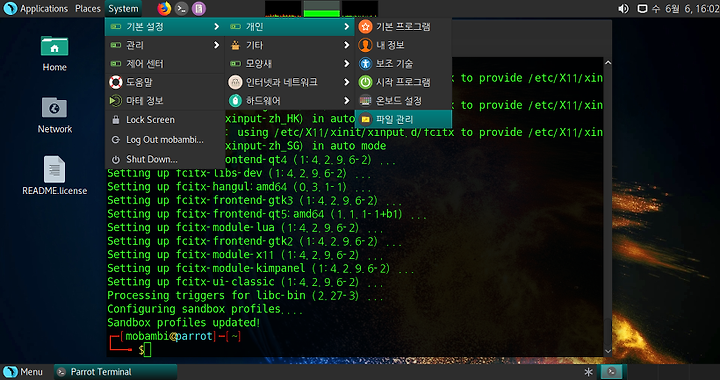
Task: Click 'Processing triggers for libc-bin' line
Action: click(245, 295)
